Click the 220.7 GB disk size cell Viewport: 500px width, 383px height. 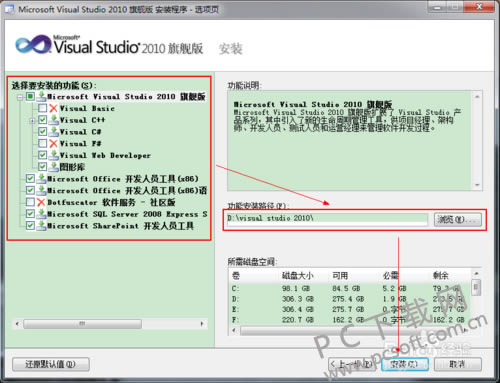pyautogui.click(x=298, y=320)
